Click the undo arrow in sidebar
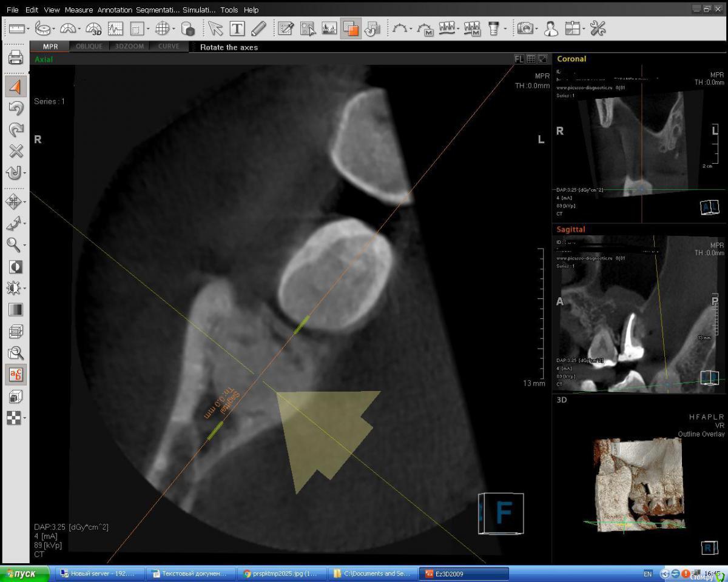The width and height of the screenshot is (728, 582). [x=16, y=109]
